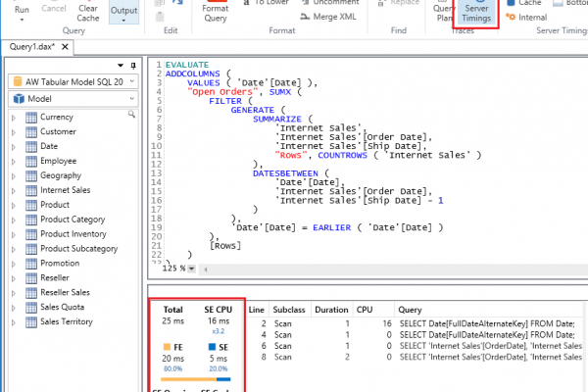This screenshot has width=588, height=392.
Task: Click the metadata search magnifier icon
Action: point(131,115)
